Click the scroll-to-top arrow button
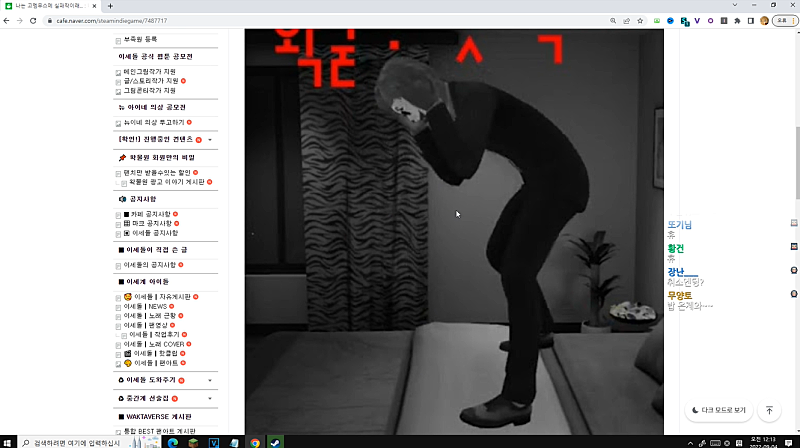Image resolution: width=800 pixels, height=448 pixels. tap(769, 410)
